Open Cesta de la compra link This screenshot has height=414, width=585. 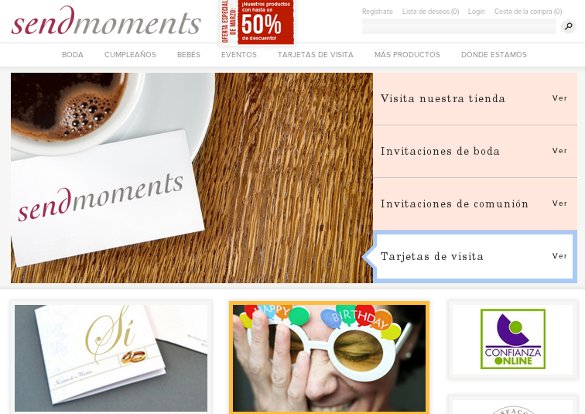tap(528, 12)
